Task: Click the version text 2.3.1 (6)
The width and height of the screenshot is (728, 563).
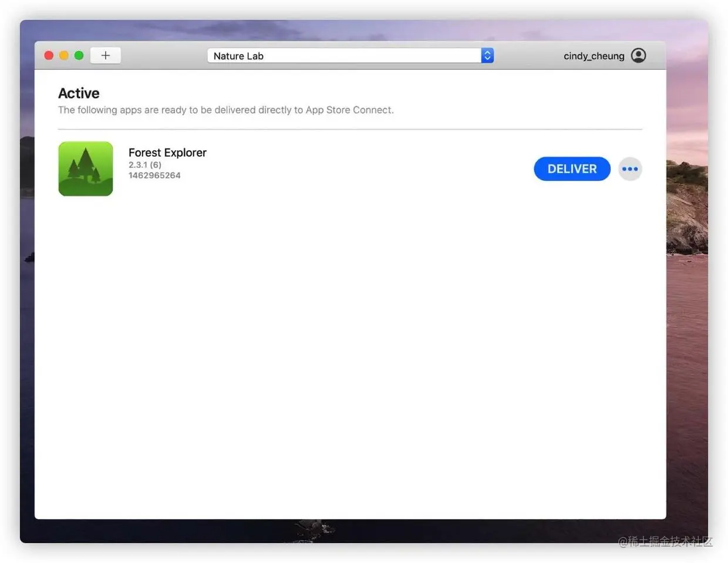Action: pyautogui.click(x=145, y=165)
